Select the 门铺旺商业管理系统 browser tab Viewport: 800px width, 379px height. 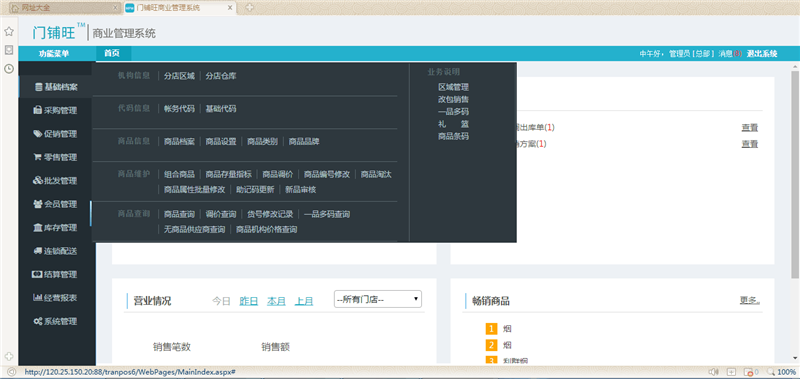coord(180,8)
